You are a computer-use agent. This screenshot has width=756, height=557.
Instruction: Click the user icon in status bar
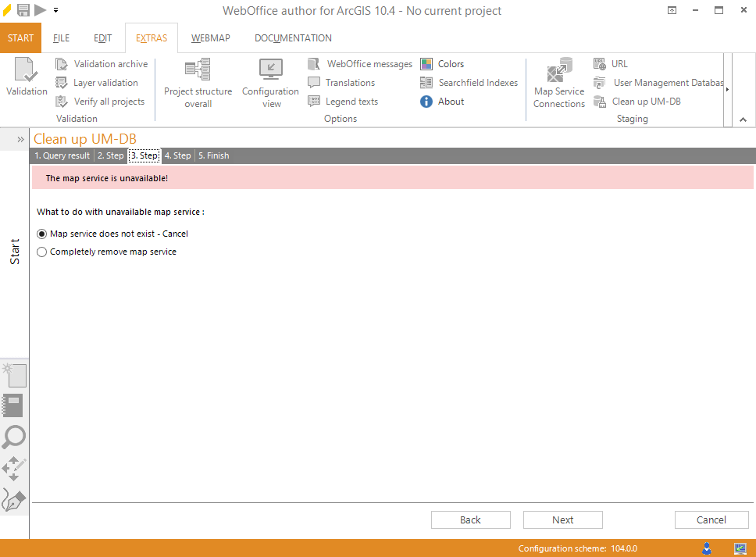pyautogui.click(x=707, y=548)
